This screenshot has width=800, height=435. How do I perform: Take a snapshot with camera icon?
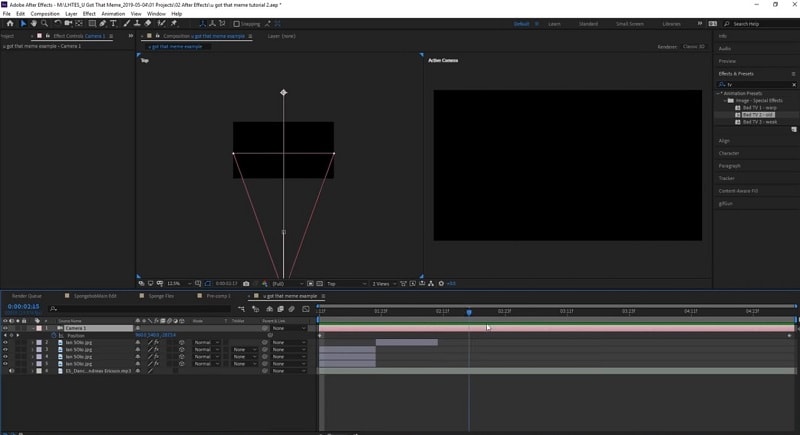246,283
